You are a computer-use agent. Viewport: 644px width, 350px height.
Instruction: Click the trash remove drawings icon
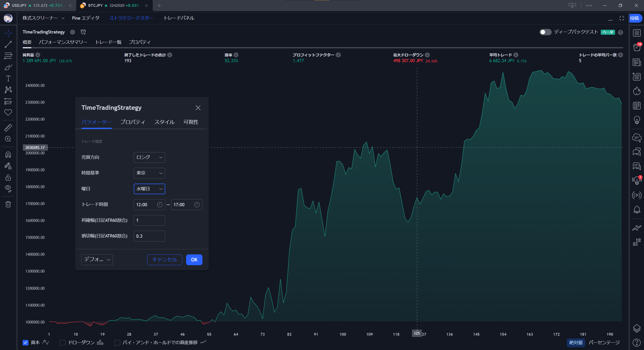click(x=8, y=204)
